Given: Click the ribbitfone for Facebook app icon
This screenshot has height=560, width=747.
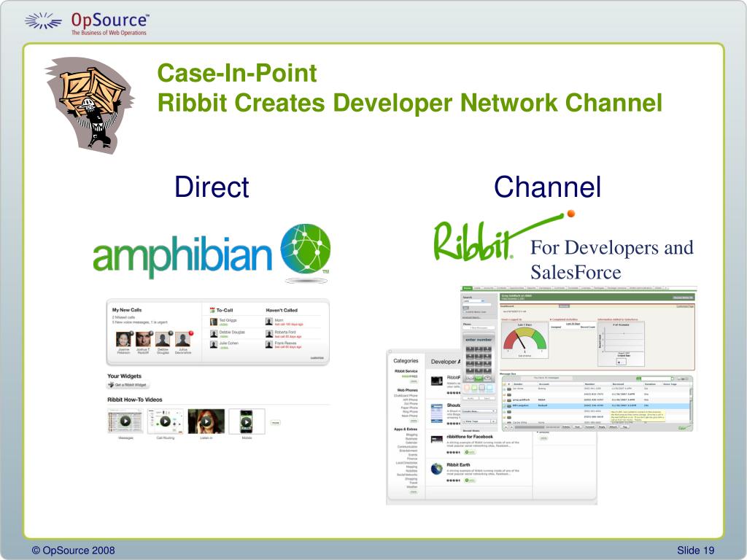Looking at the screenshot, I should tap(437, 438).
